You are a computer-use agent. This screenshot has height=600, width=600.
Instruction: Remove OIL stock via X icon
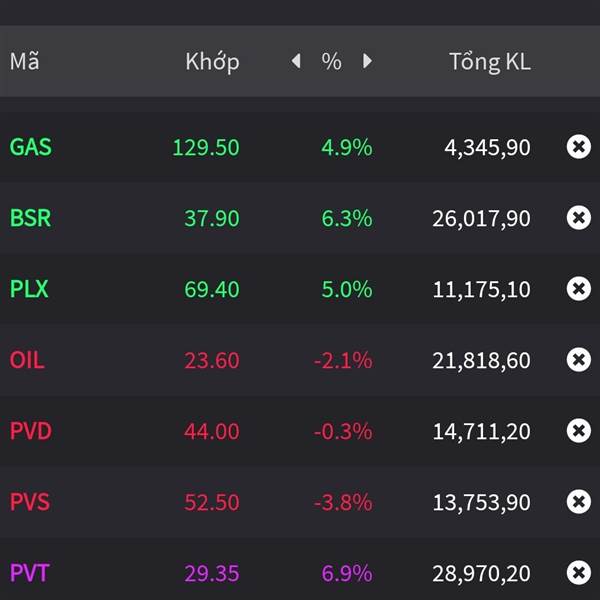tap(578, 360)
